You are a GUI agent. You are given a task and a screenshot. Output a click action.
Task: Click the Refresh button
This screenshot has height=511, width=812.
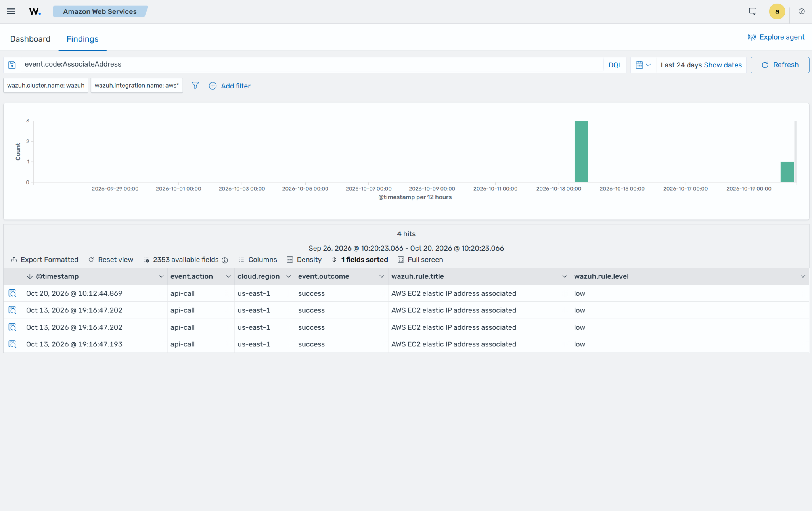(x=779, y=65)
